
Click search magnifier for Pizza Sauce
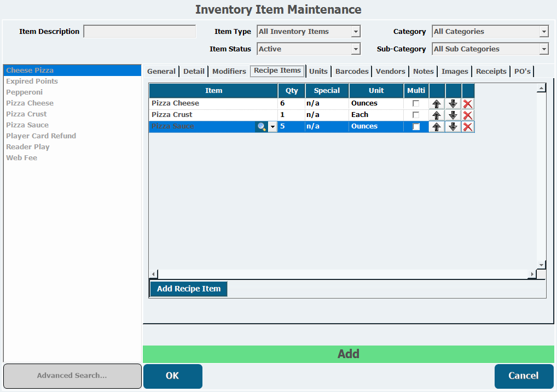(262, 126)
